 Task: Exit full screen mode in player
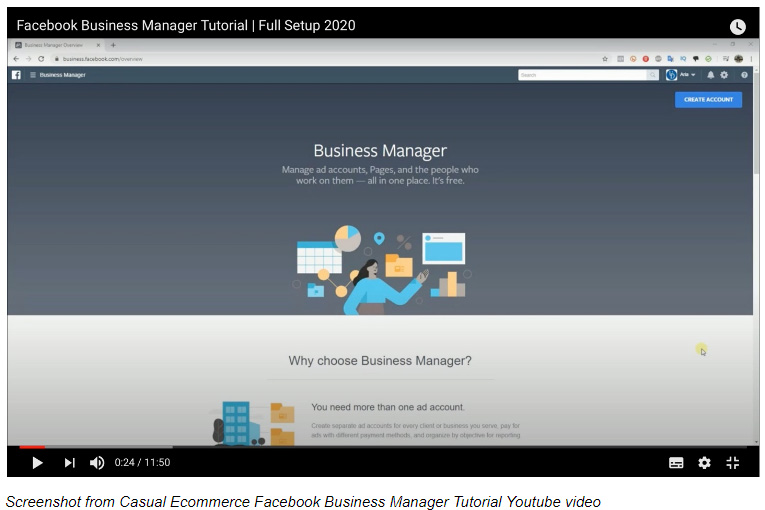732,463
